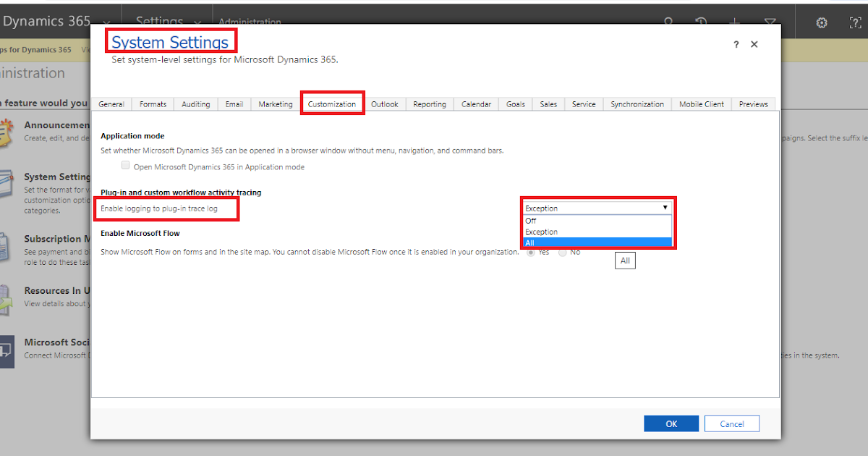The height and width of the screenshot is (456, 868).
Task: Open the plug-in trace log dropdown
Action: (x=665, y=208)
